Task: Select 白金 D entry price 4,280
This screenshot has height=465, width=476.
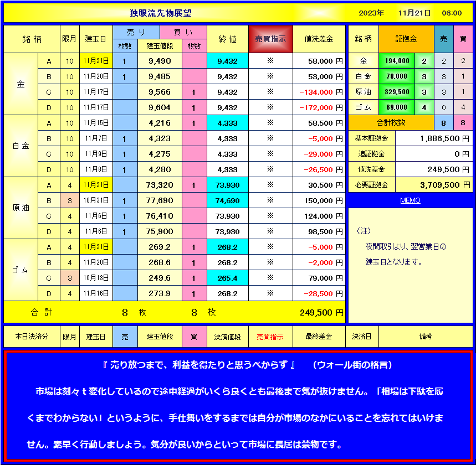Action: click(x=160, y=169)
